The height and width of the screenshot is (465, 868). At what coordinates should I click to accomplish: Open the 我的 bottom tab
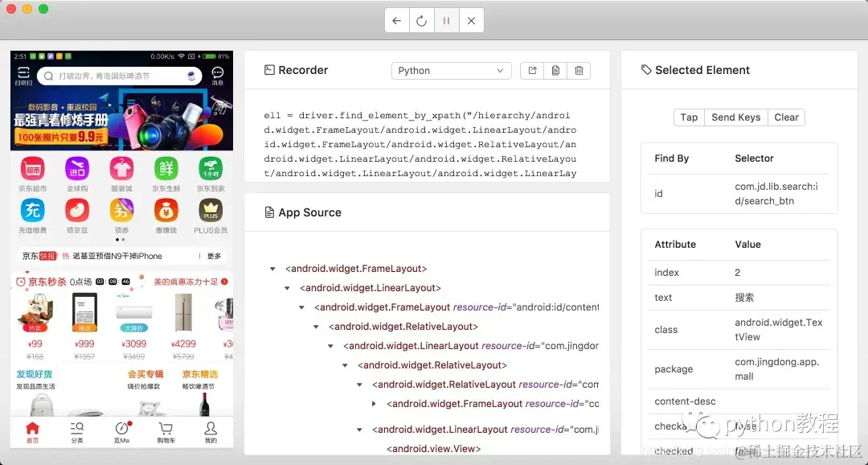point(211,432)
